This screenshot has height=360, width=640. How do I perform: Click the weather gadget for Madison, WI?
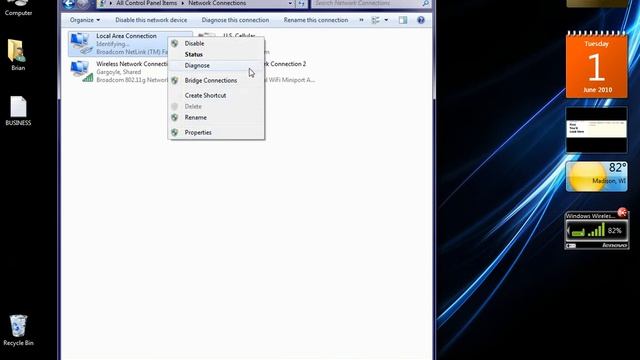point(597,176)
